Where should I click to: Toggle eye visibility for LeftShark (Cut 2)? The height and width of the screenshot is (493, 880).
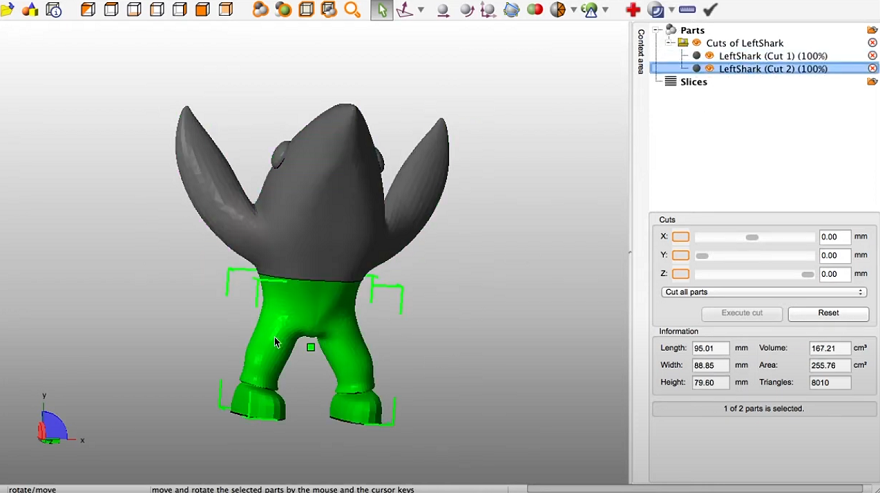[709, 69]
